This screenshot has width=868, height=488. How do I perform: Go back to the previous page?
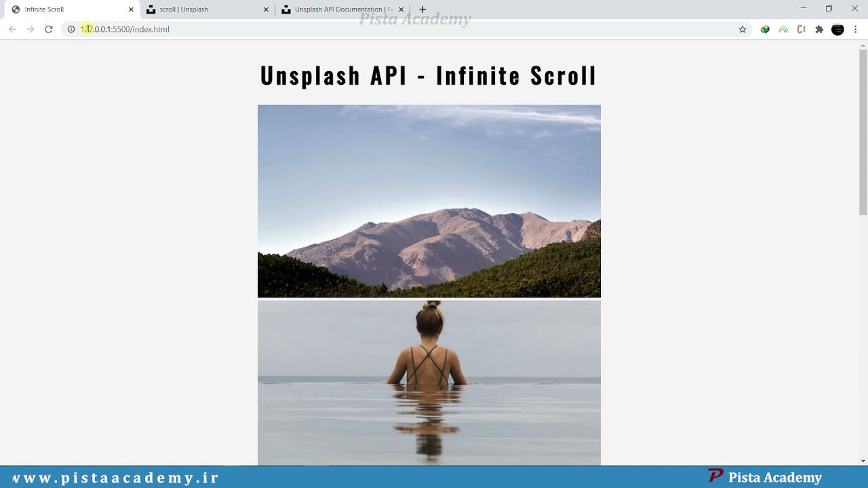[12, 29]
